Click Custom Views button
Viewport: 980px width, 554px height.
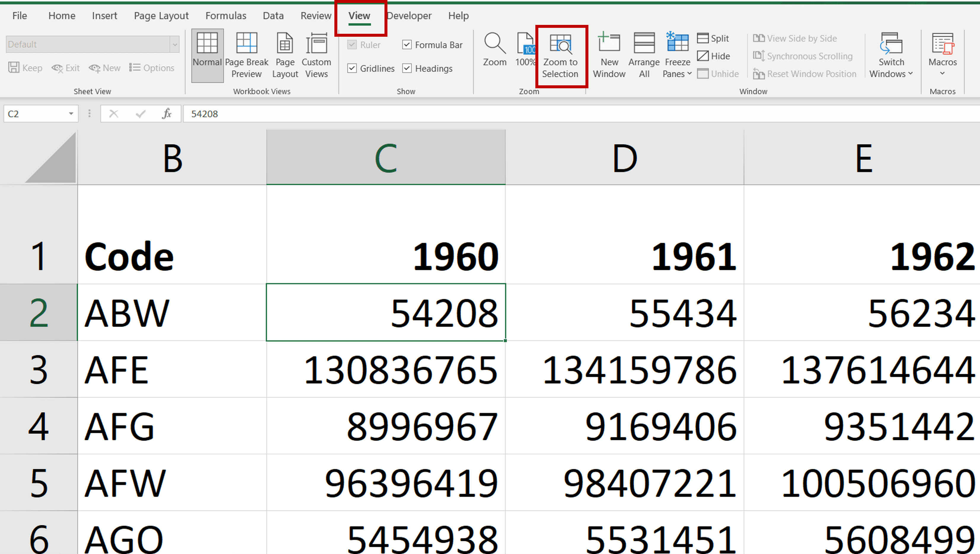pos(316,55)
